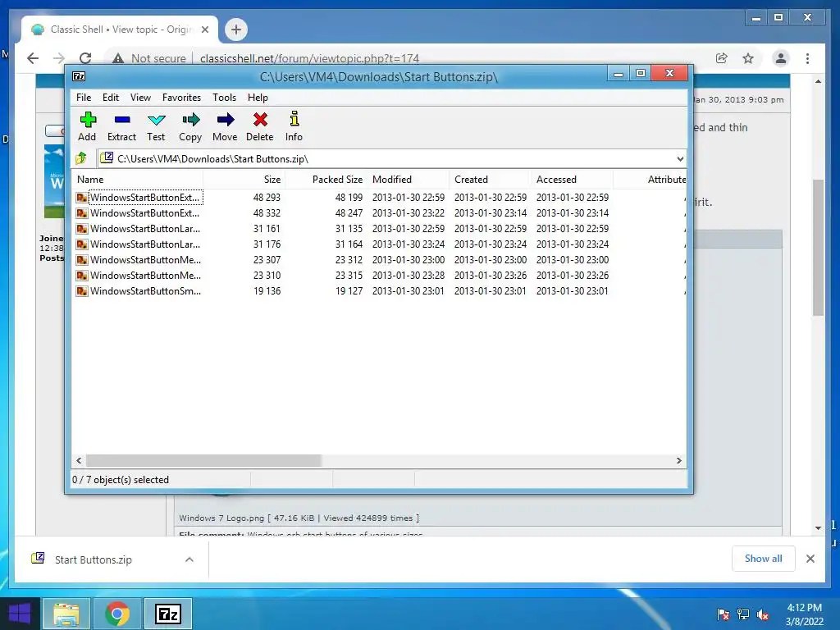Click file icon of 19 136 size row
Viewport: 840px width, 630px height.
click(81, 291)
